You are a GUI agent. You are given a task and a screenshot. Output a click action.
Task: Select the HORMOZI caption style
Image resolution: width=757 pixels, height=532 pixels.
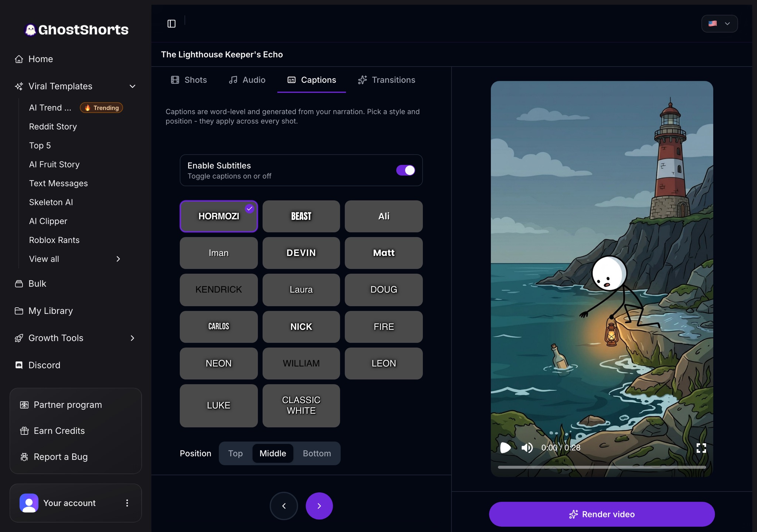[x=219, y=216]
